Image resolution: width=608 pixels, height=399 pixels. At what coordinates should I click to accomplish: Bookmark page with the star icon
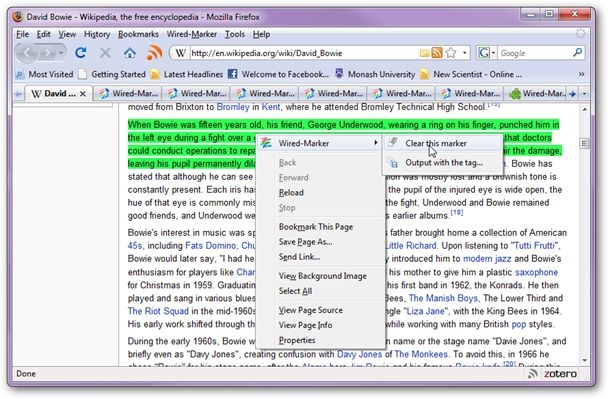point(451,53)
